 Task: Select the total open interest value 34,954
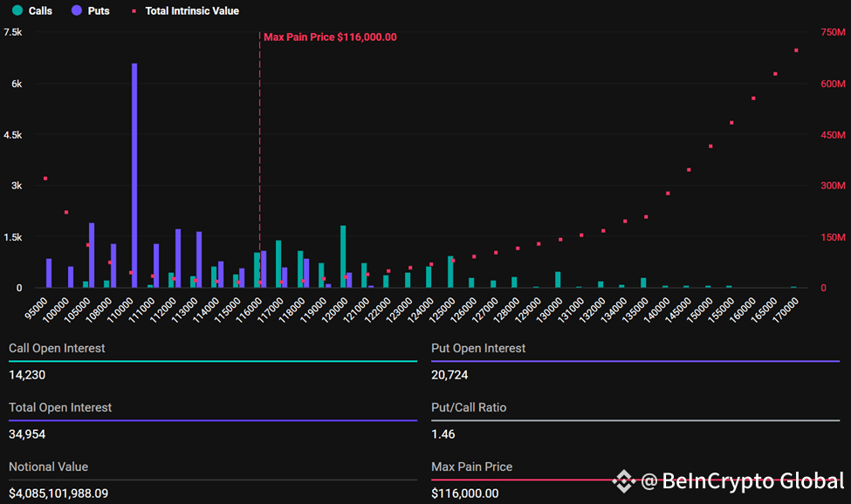click(x=27, y=433)
